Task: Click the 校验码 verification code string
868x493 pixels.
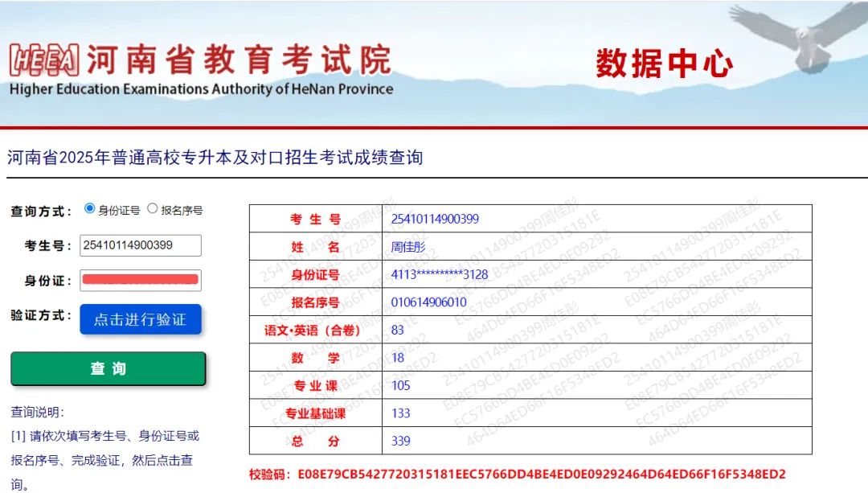Action: tap(542, 475)
